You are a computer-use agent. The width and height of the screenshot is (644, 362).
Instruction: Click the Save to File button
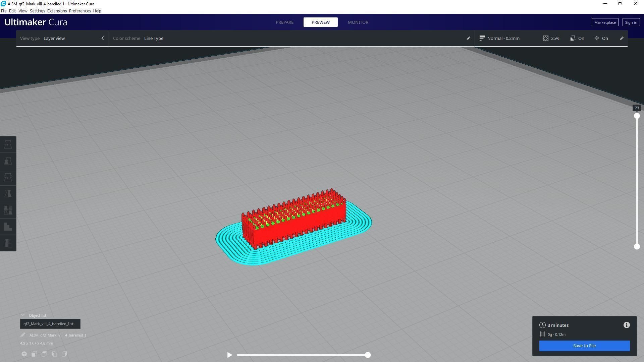click(584, 346)
